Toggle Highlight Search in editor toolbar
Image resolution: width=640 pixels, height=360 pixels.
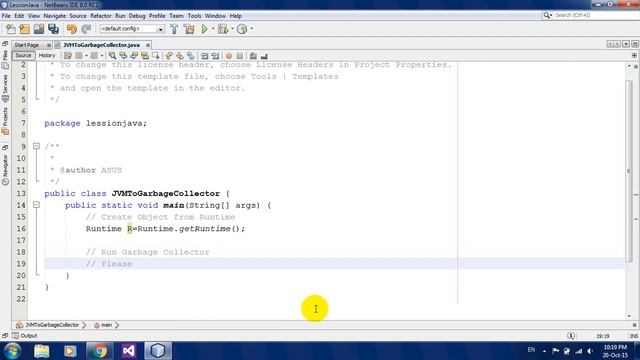coord(145,56)
